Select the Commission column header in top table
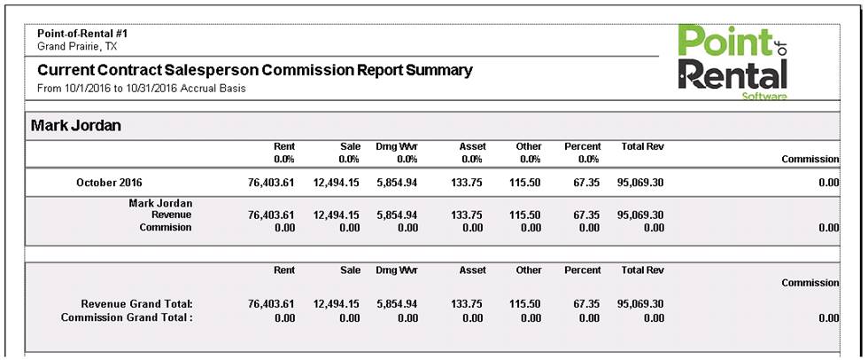Screen dimensions: 868x360 click(x=810, y=159)
